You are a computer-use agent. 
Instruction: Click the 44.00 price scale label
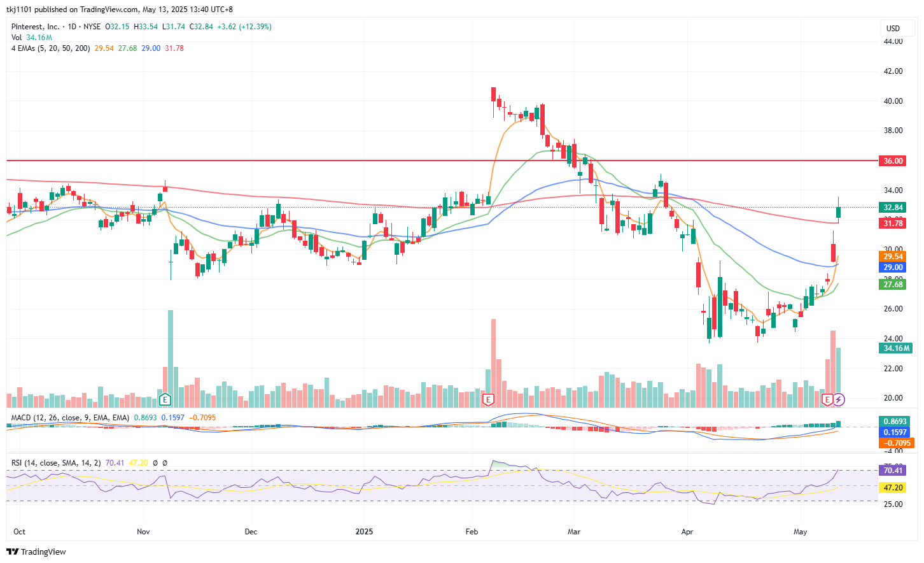tap(893, 41)
